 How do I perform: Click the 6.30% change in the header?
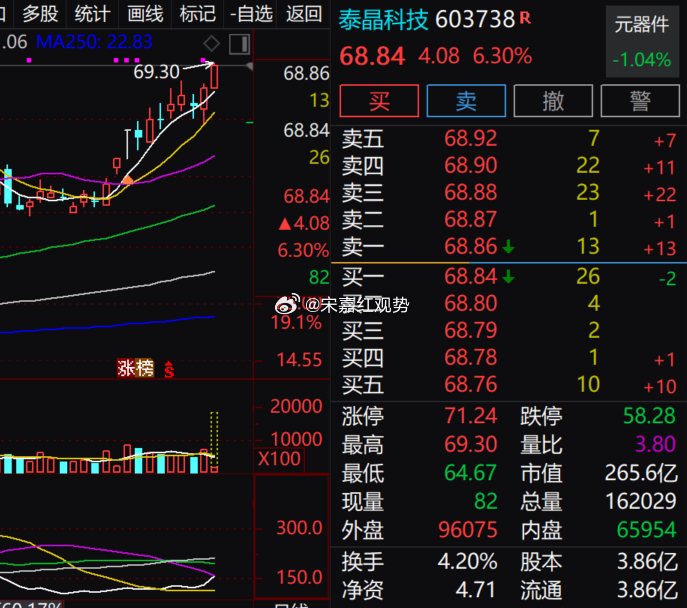pyautogui.click(x=503, y=57)
